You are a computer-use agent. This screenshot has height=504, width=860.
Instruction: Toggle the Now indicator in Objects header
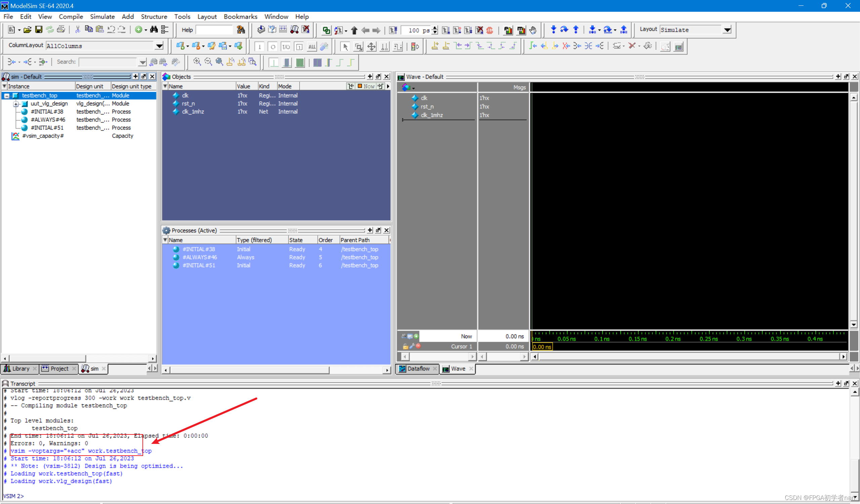(x=366, y=86)
